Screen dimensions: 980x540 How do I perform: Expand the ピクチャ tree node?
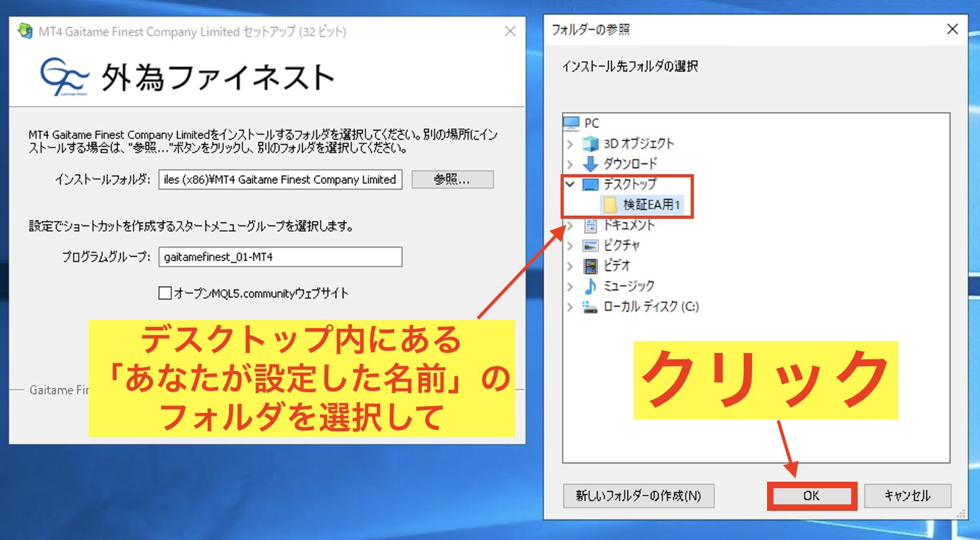point(570,245)
